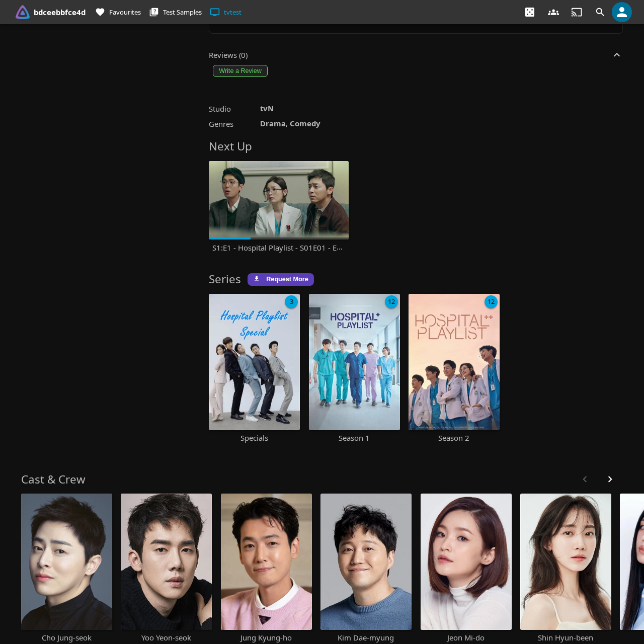Open the SyncPlay group icon
The width and height of the screenshot is (644, 644).
553,12
